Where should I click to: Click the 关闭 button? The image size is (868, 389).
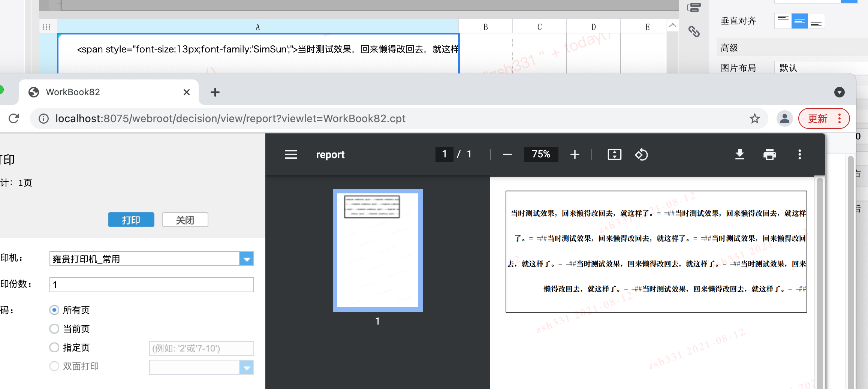click(x=185, y=220)
